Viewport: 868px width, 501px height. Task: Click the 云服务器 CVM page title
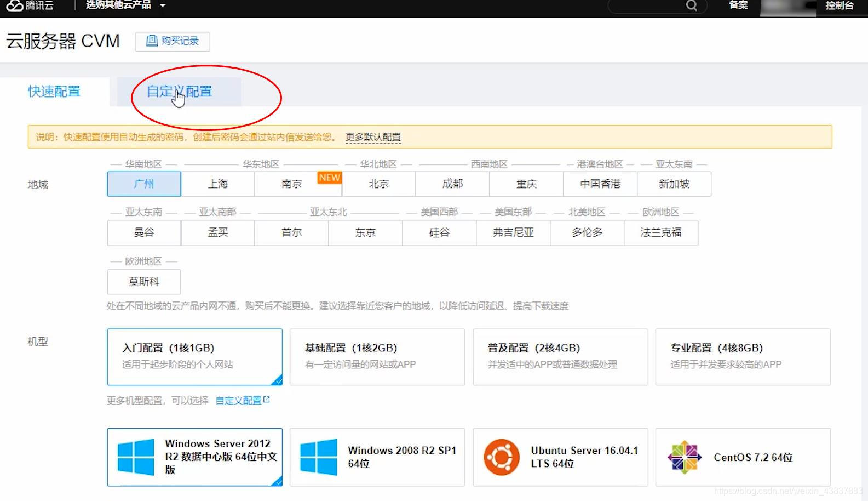63,41
